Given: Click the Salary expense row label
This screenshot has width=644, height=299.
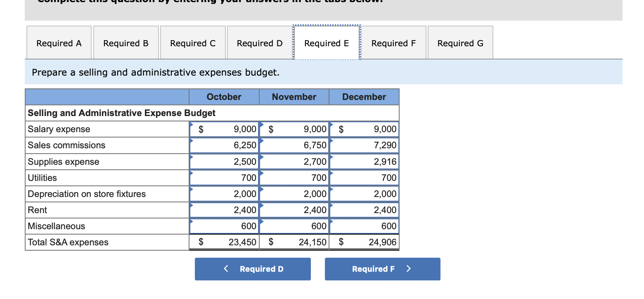Looking at the screenshot, I should [x=59, y=129].
